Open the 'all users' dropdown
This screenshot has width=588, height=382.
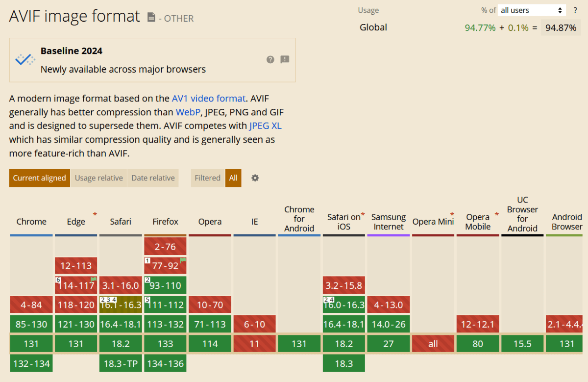click(x=531, y=10)
